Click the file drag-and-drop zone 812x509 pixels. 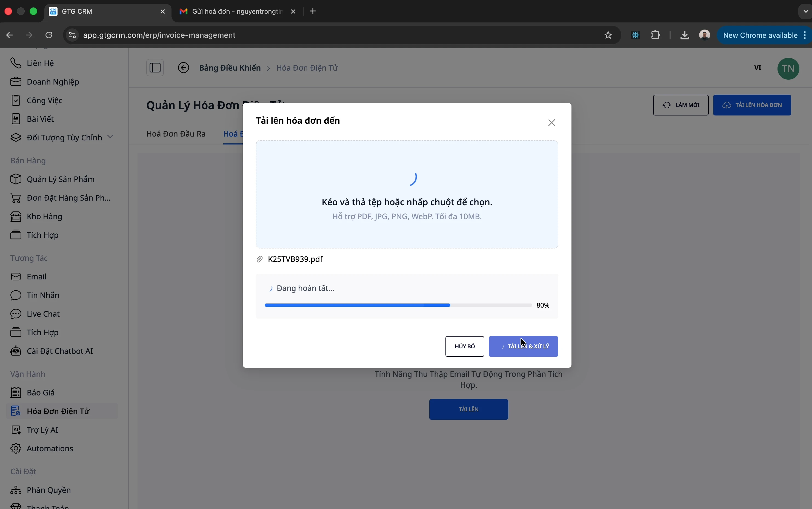pos(407,195)
